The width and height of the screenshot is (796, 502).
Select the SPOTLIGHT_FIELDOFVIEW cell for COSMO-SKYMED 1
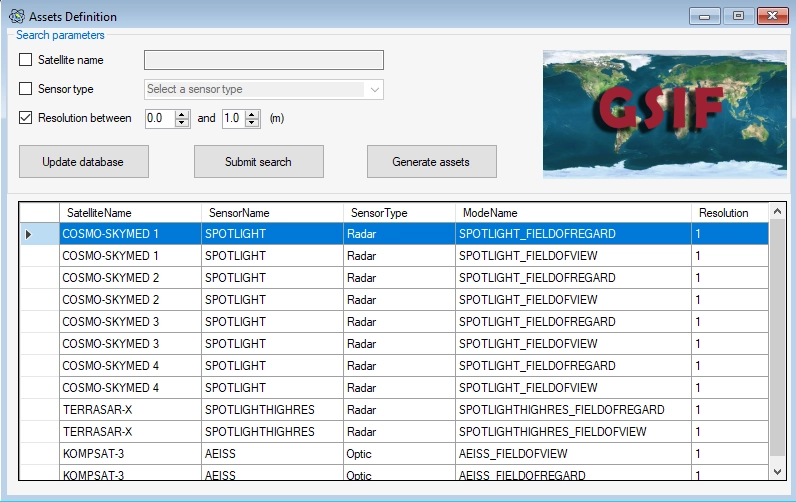574,256
